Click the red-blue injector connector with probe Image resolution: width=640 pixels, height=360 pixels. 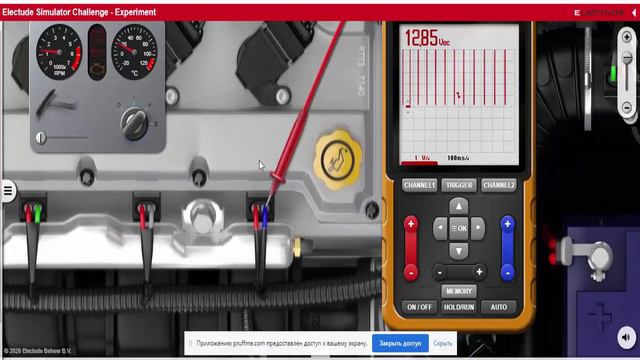click(x=260, y=211)
